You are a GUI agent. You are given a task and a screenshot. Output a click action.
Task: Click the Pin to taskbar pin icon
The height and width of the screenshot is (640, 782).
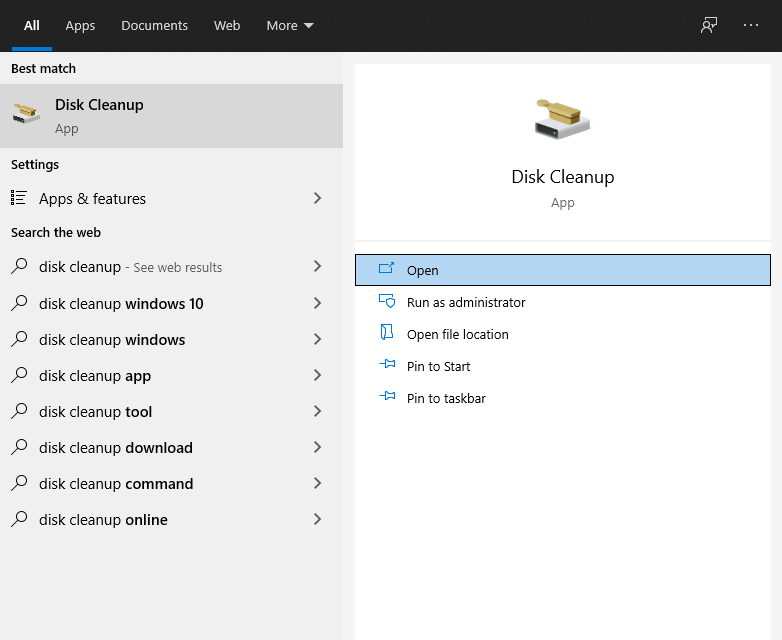(387, 398)
